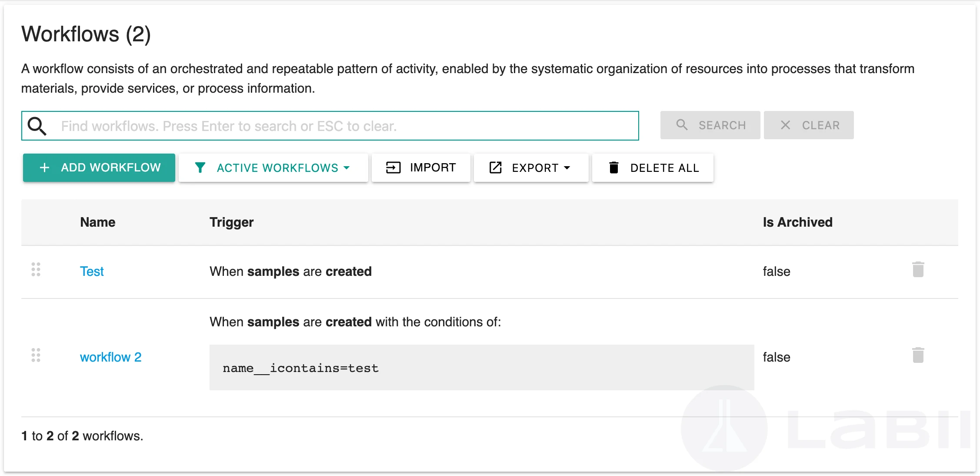The width and height of the screenshot is (980, 476).
Task: Click trash icon for workflow 2
Action: (x=918, y=355)
